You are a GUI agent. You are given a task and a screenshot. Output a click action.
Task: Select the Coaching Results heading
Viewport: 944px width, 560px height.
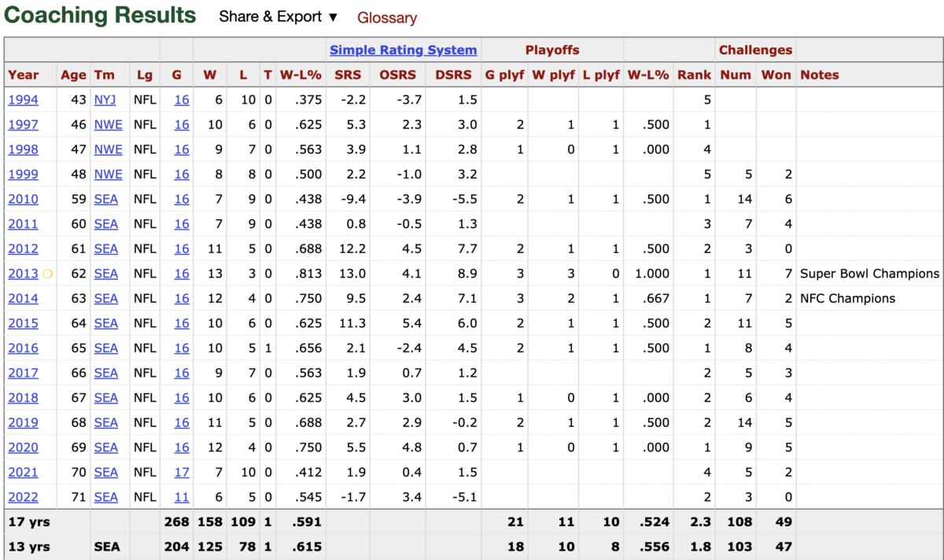pos(101,15)
